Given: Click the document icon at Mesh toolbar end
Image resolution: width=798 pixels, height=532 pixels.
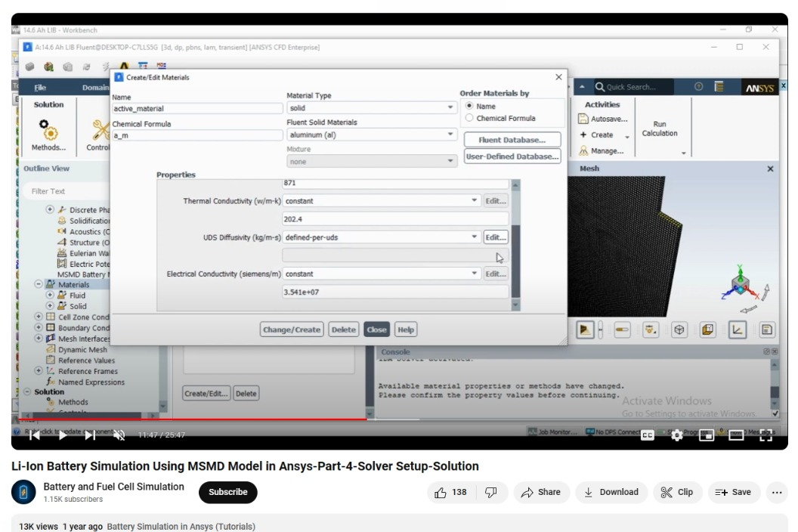Looking at the screenshot, I should [x=766, y=330].
